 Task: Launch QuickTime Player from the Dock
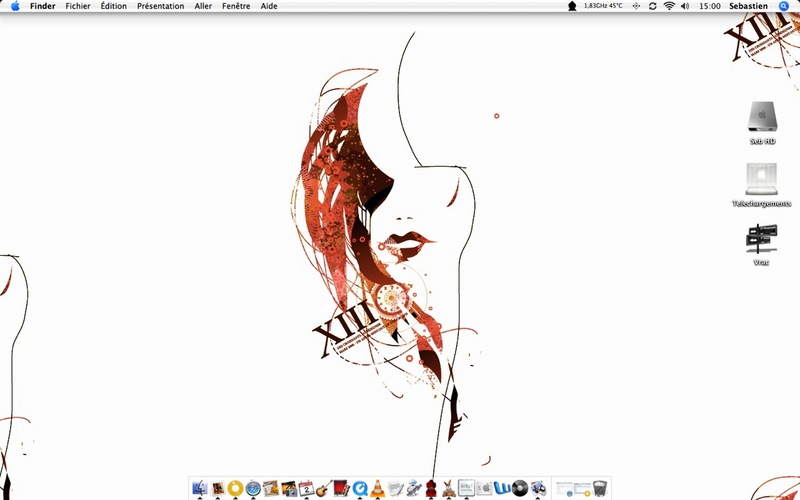pos(360,488)
